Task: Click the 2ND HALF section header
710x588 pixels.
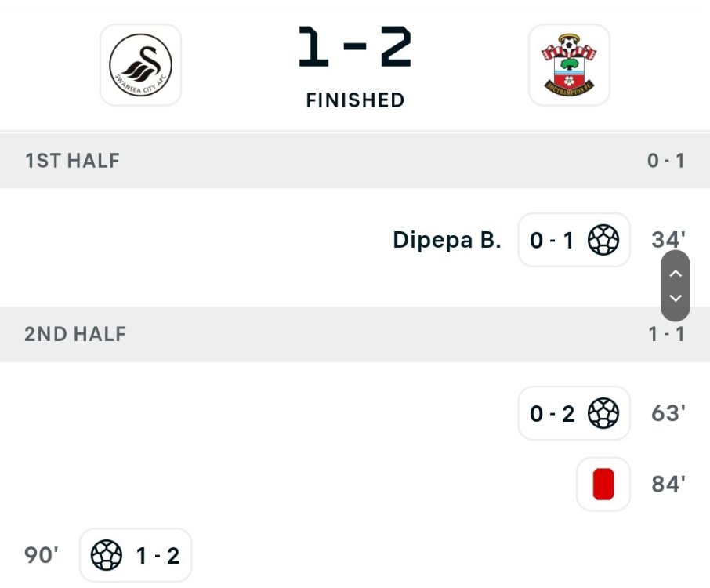Action: tap(75, 334)
